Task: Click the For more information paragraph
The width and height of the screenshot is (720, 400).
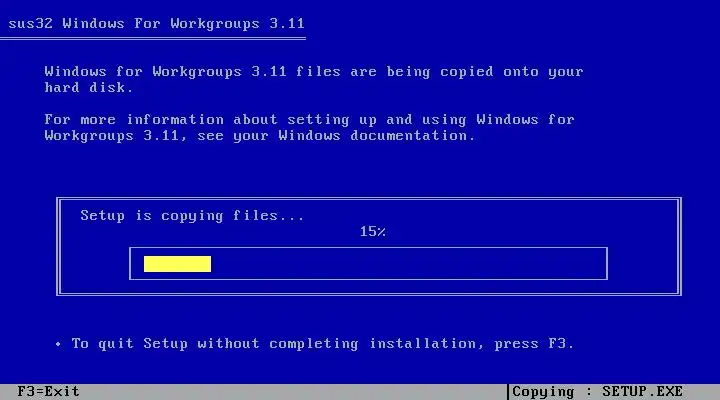Action: [309, 128]
